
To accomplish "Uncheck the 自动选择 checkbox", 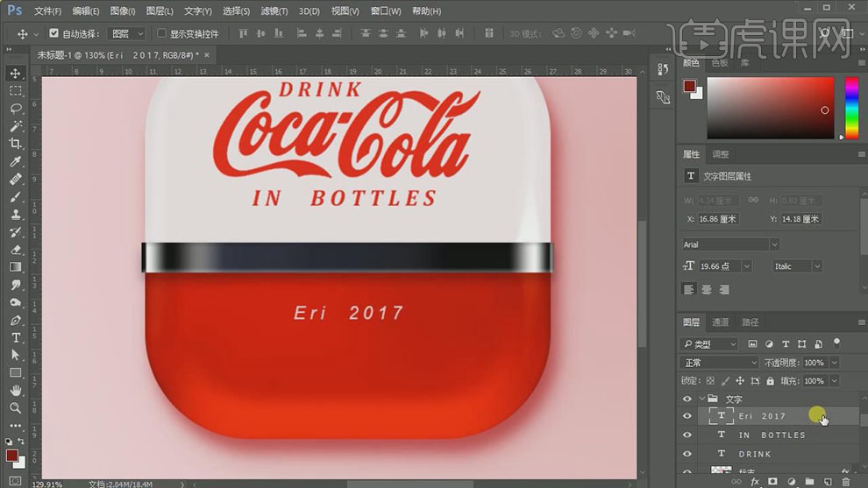I will pyautogui.click(x=53, y=33).
